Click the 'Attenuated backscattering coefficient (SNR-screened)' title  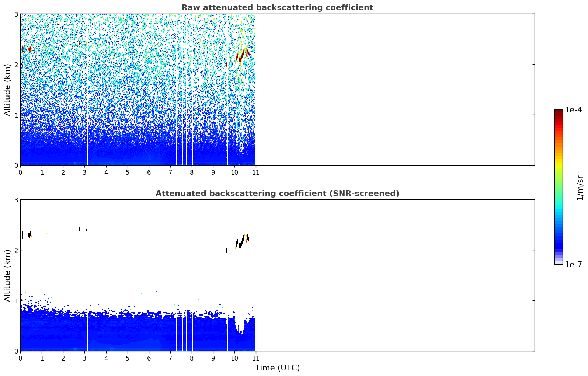[277, 194]
